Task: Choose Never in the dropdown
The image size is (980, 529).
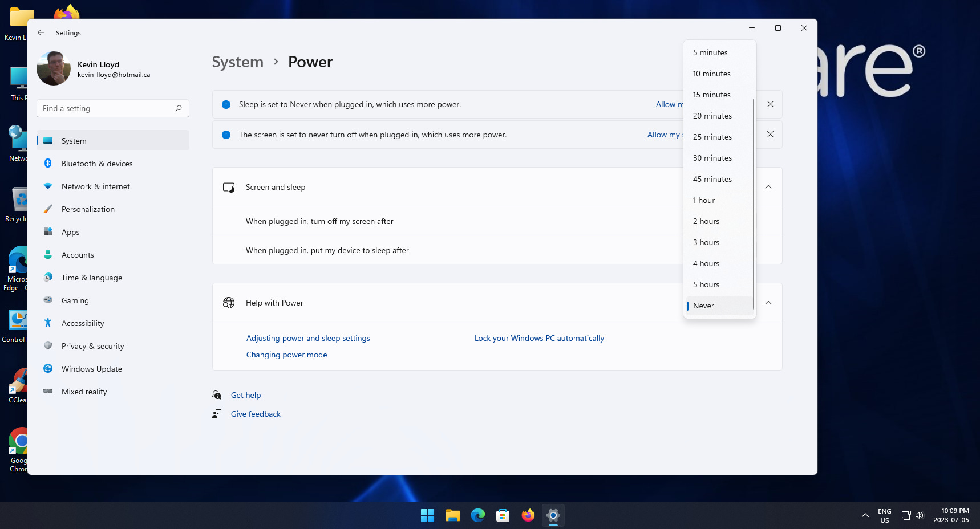Action: (719, 306)
